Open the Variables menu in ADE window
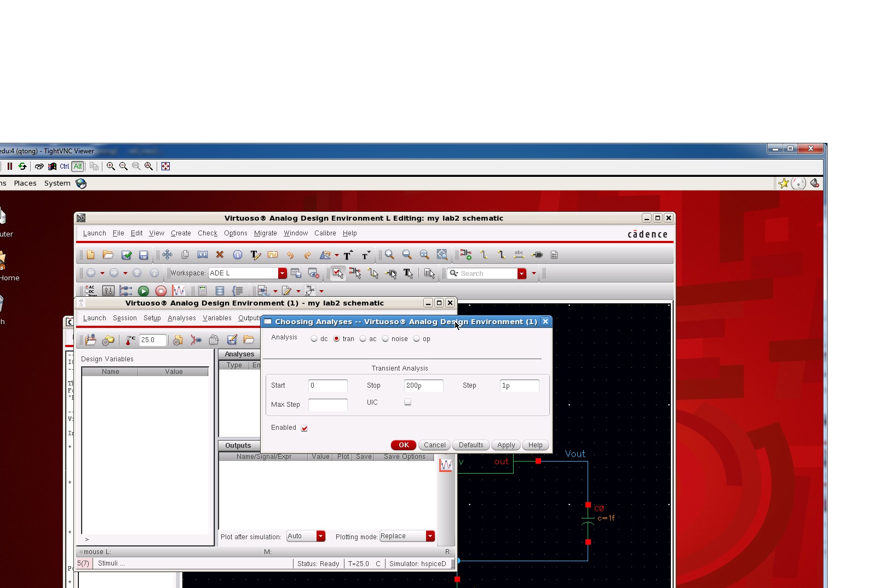 pos(217,318)
